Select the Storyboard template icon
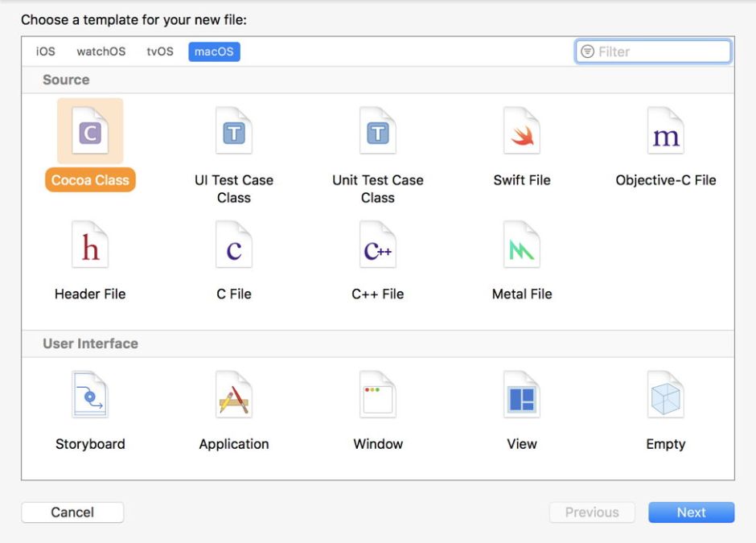This screenshot has height=543, width=756. tap(90, 396)
